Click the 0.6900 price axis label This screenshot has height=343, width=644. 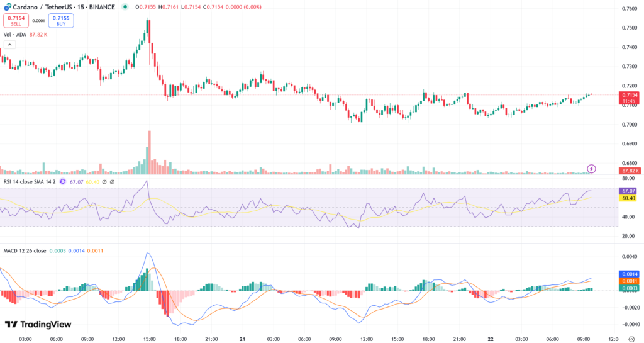pyautogui.click(x=630, y=143)
